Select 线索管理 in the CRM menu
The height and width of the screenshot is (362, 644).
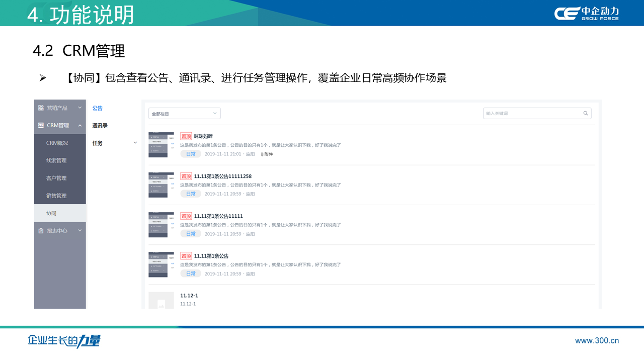click(56, 160)
